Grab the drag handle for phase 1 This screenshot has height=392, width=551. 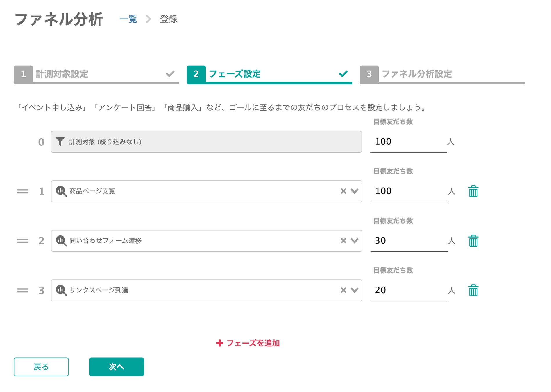[23, 191]
